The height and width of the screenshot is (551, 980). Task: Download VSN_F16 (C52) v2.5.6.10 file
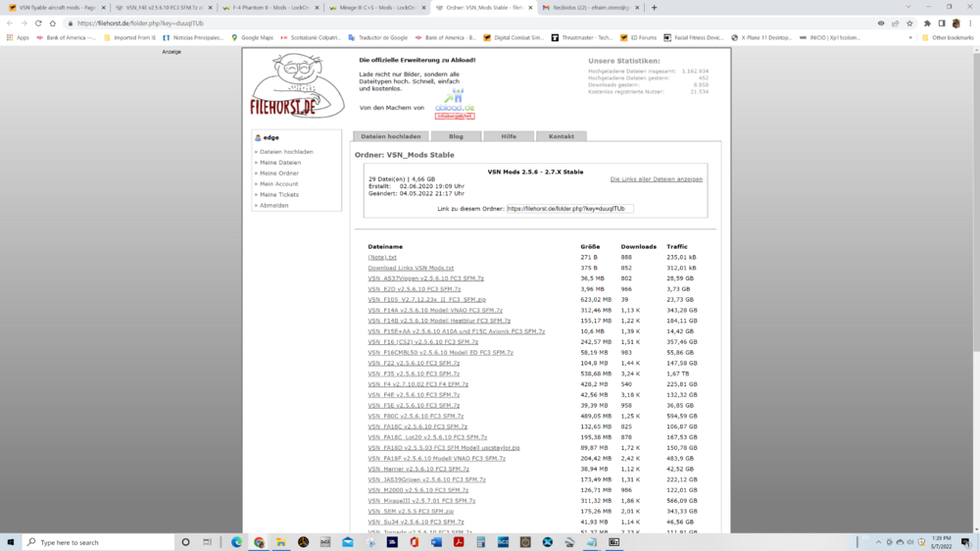[422, 342]
